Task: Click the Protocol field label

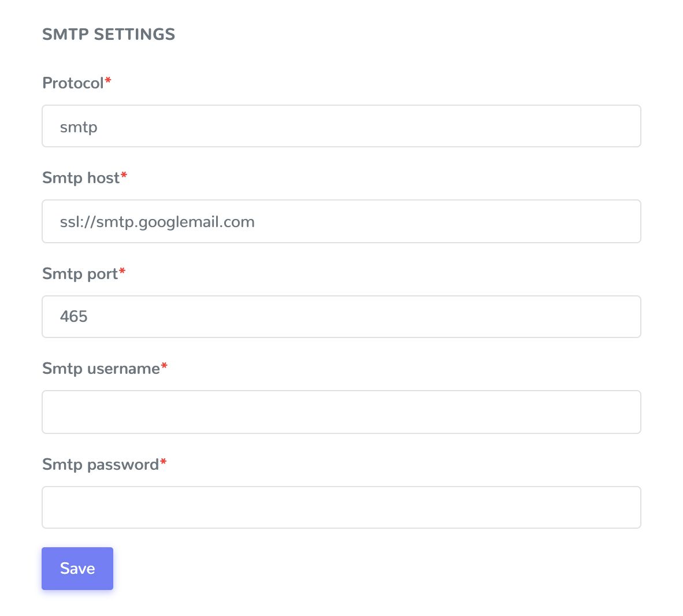Action: point(73,83)
